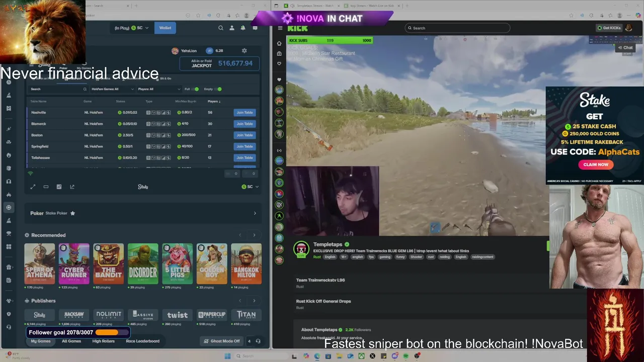This screenshot has width=644, height=362.
Task: Click the Templetaps channel name
Action: coord(328,244)
